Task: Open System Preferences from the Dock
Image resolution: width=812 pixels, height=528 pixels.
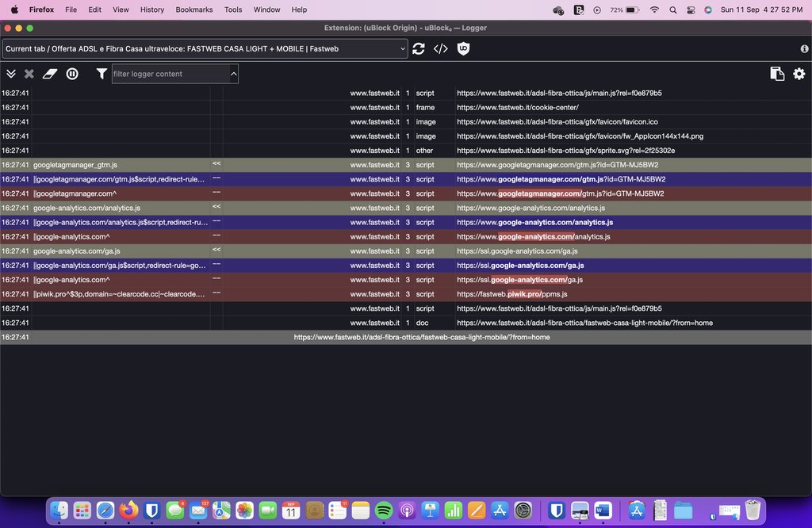Action: pos(523,511)
